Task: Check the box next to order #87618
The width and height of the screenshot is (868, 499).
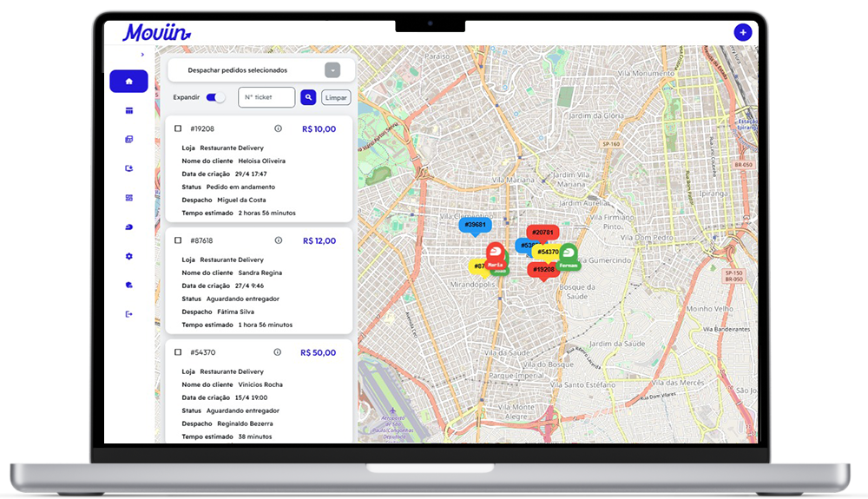Action: point(178,240)
